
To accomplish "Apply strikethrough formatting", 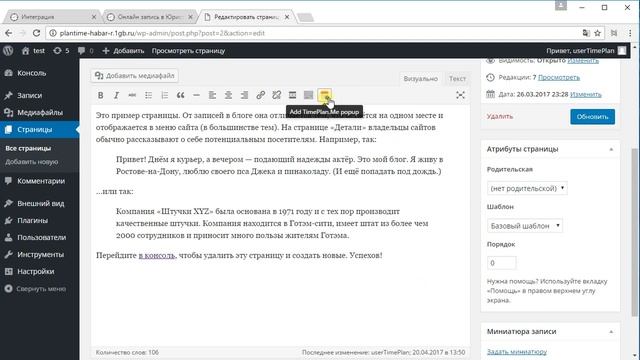I will click(132, 95).
